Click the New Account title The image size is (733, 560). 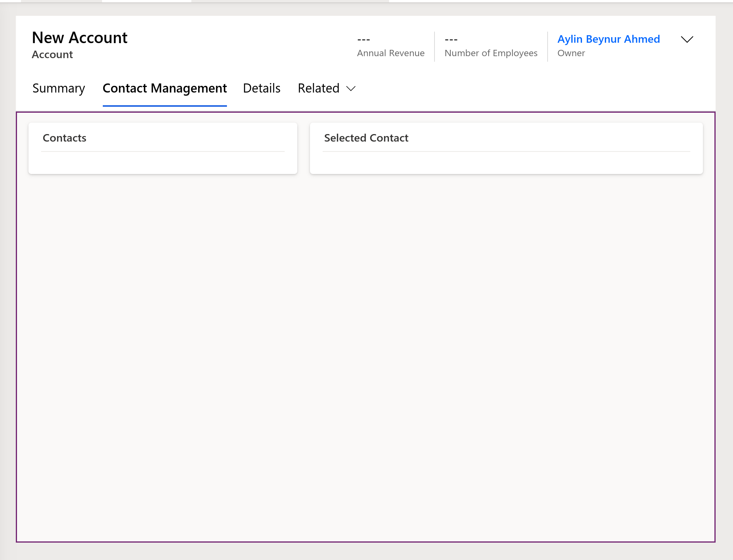pos(79,37)
